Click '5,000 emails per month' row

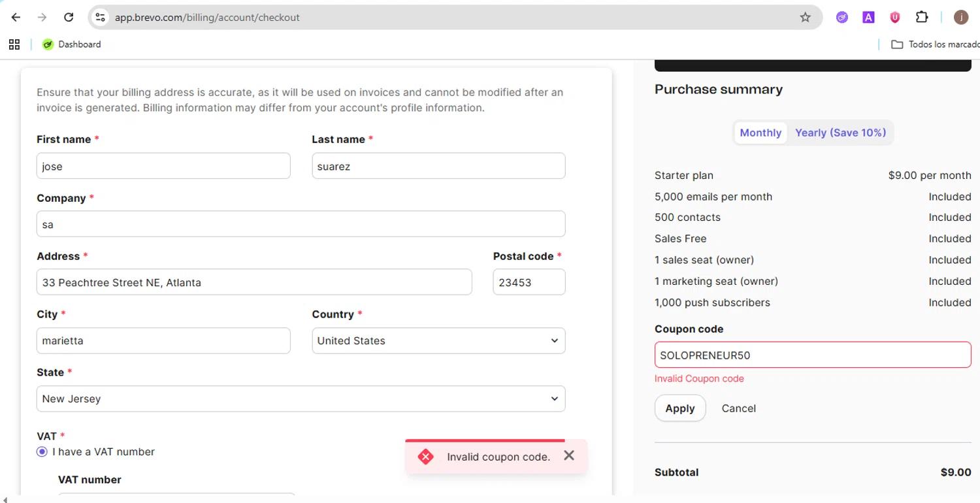pyautogui.click(x=813, y=197)
